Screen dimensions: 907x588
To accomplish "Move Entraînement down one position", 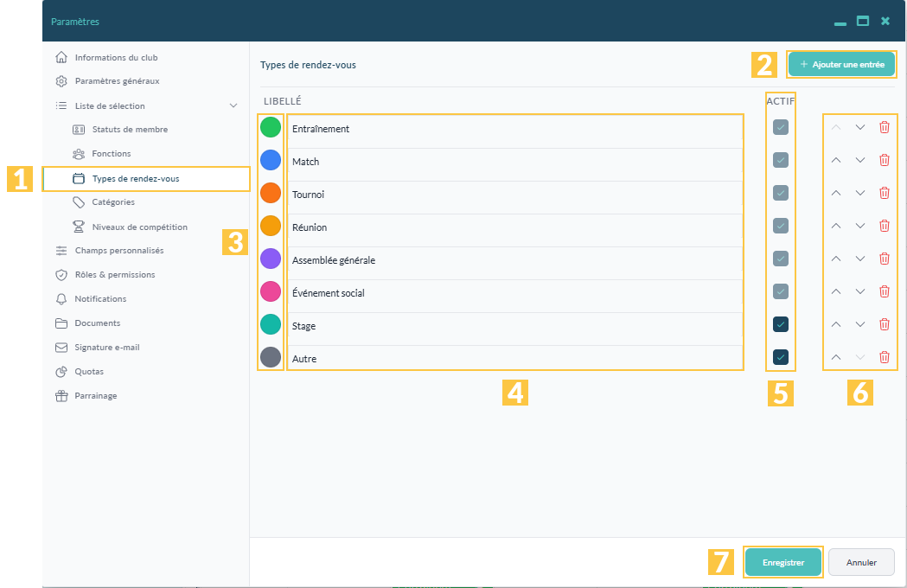I will coord(860,127).
